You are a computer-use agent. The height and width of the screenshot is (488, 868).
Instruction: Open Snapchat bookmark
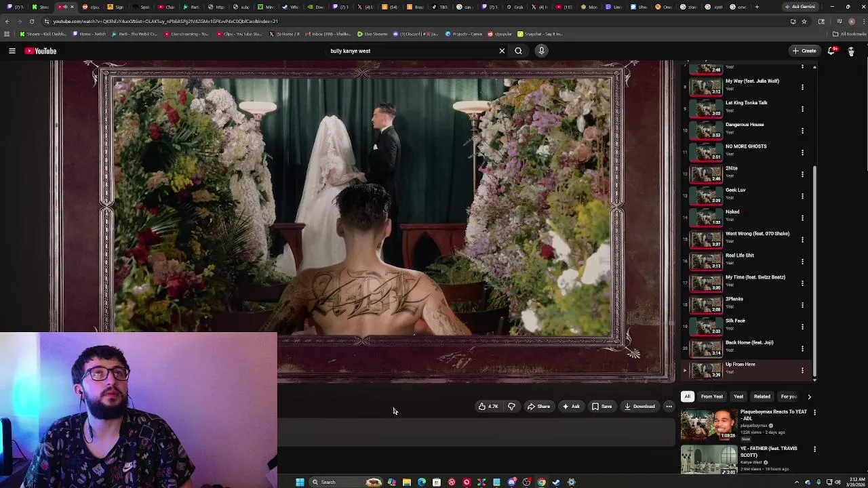pos(540,34)
